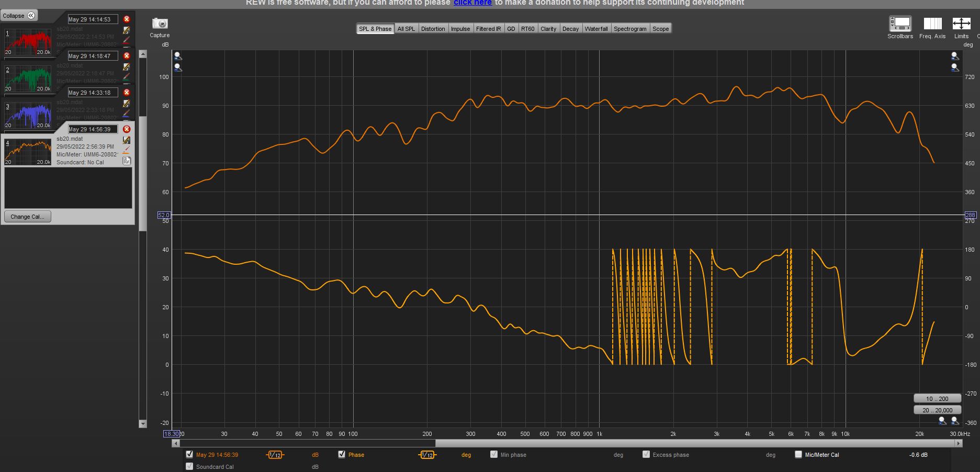Remove measurement May 29 14:18:47

pos(127,56)
